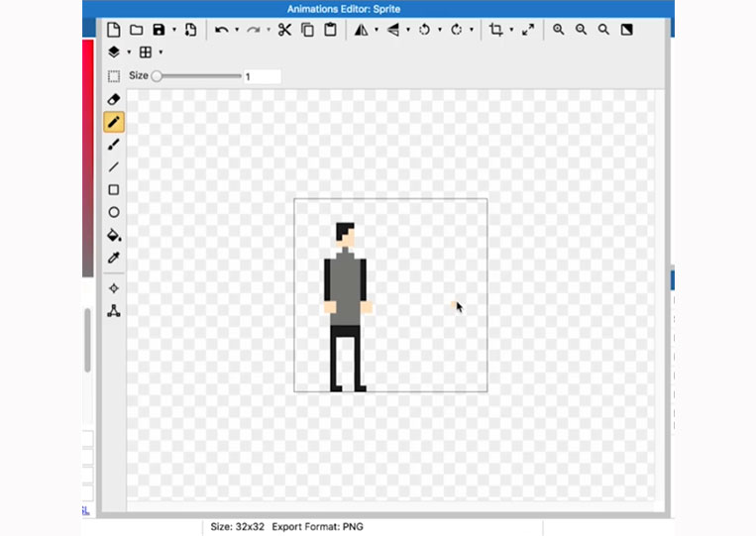Click the redo arrow icon
The image size is (756, 536).
(253, 30)
